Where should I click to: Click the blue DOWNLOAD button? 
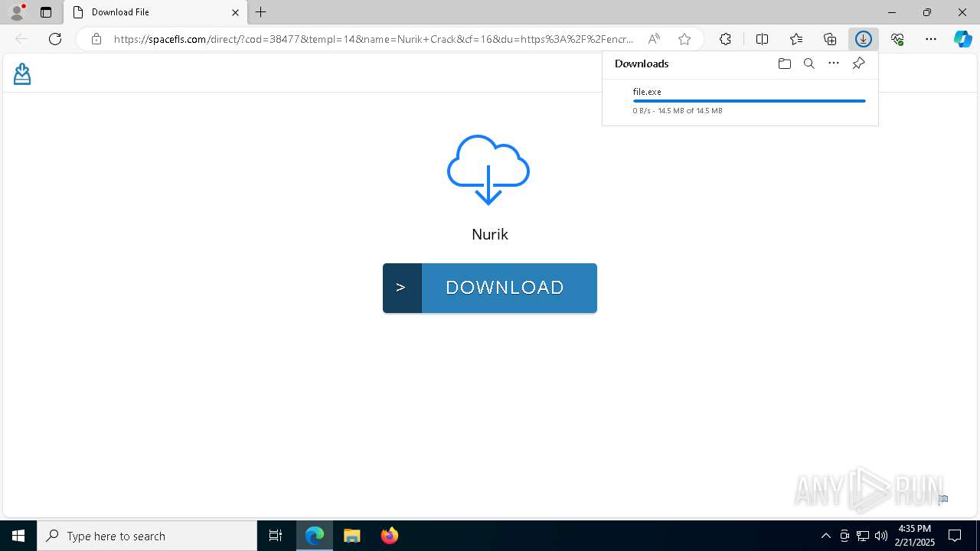click(490, 288)
